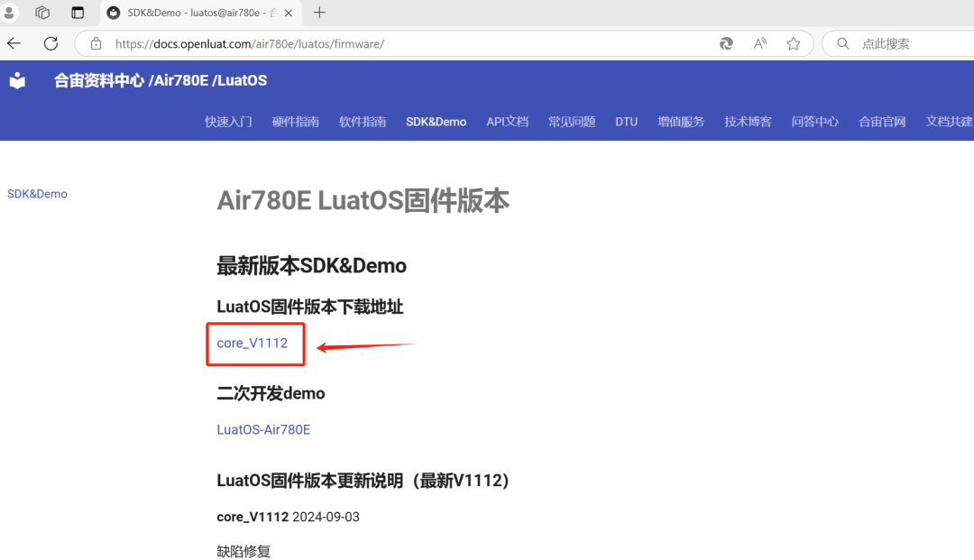Screen dimensions: 974x560
Task: Open the DTU section from the navbar
Action: pyautogui.click(x=626, y=122)
